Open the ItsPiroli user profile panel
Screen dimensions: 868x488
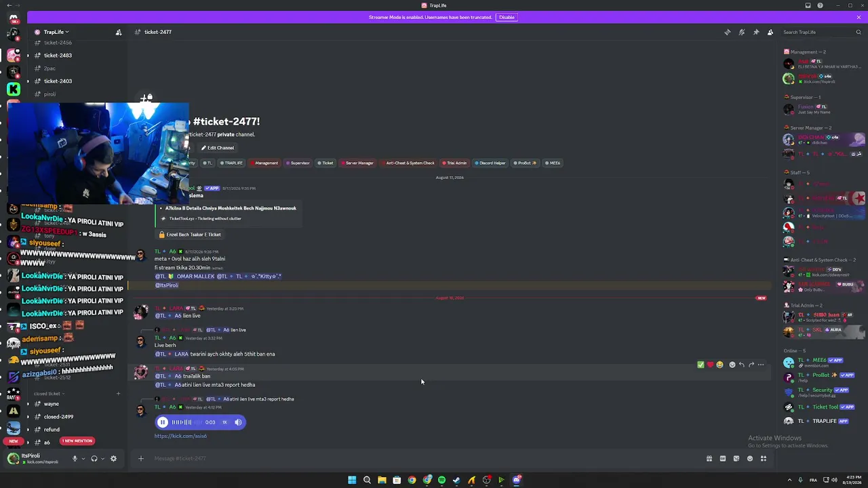[35, 459]
